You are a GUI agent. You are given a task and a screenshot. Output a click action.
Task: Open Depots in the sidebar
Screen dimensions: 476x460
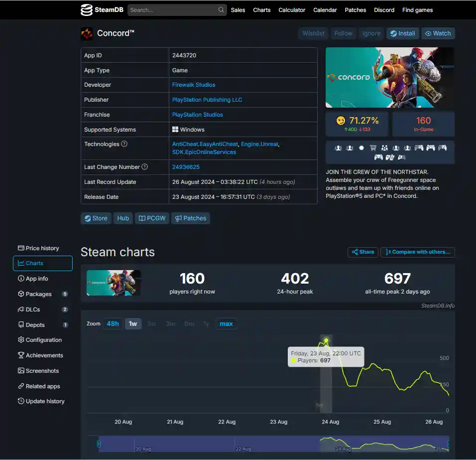(42, 325)
